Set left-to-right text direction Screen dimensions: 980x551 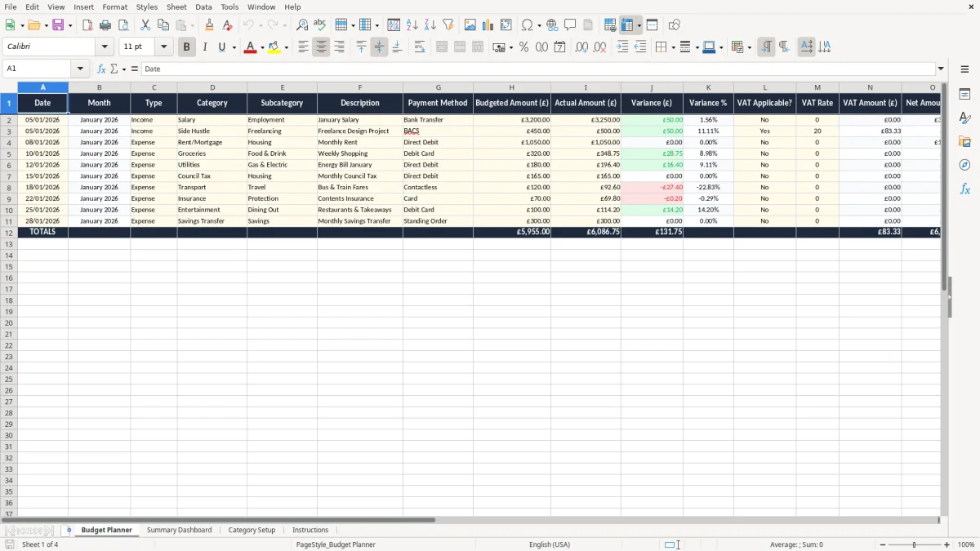[x=766, y=47]
